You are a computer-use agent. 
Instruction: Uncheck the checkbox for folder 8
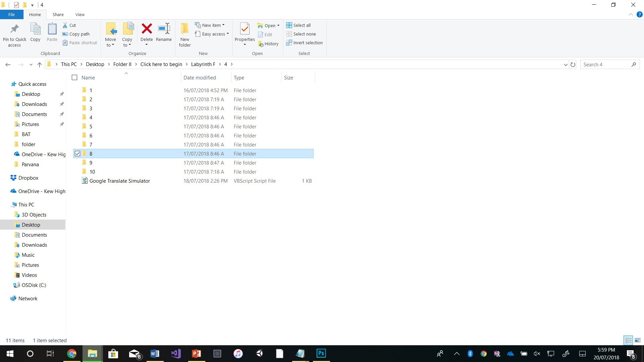[x=77, y=154]
